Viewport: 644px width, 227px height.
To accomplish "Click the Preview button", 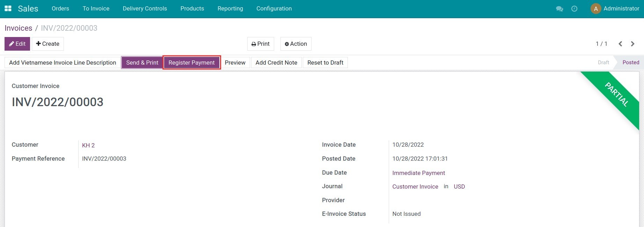I will pos(235,63).
